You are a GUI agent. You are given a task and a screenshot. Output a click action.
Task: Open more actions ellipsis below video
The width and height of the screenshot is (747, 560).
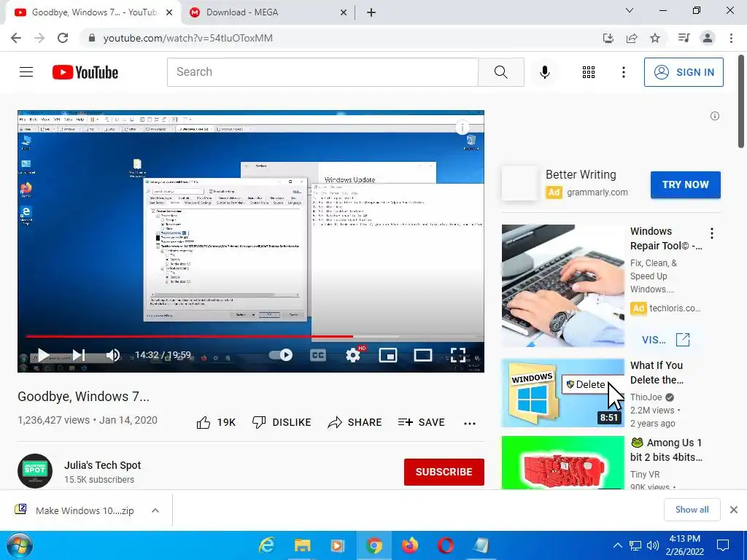tap(470, 424)
